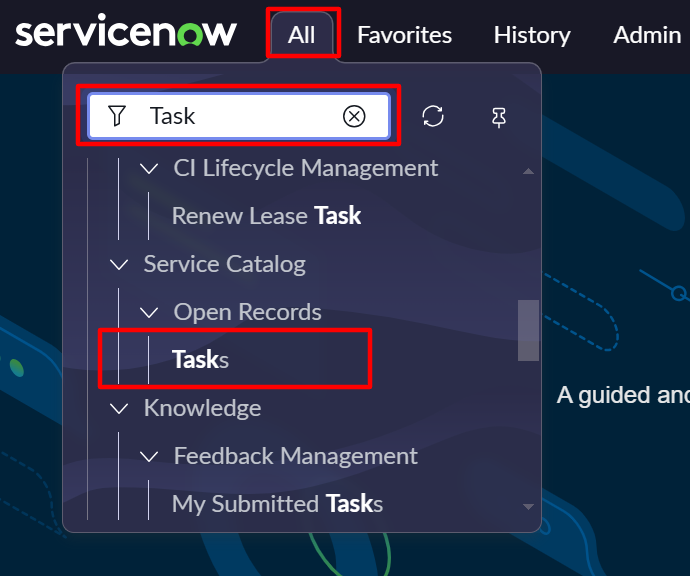Open Renew Lease Task module
Screen dimensions: 690x576
(x=266, y=216)
